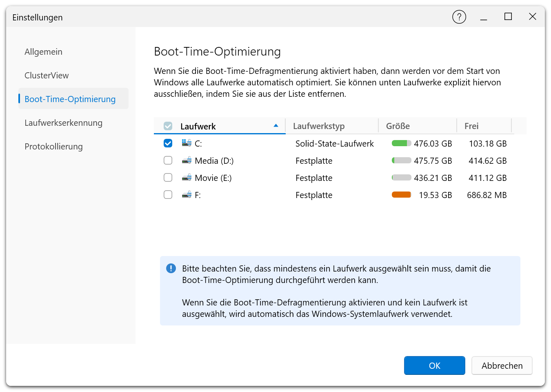Click the 436.21 GB size value

[433, 178]
